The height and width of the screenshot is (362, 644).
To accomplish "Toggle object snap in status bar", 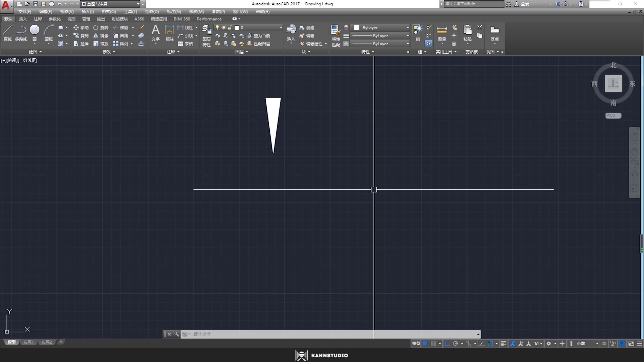I will (x=490, y=344).
